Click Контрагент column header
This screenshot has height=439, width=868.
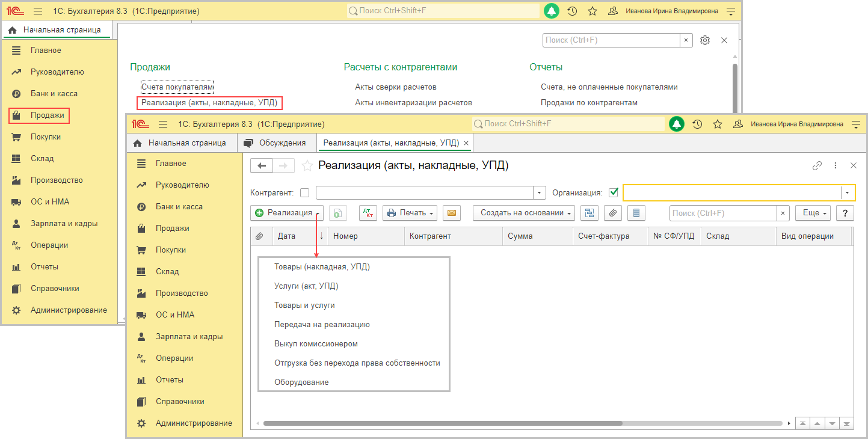(x=453, y=236)
